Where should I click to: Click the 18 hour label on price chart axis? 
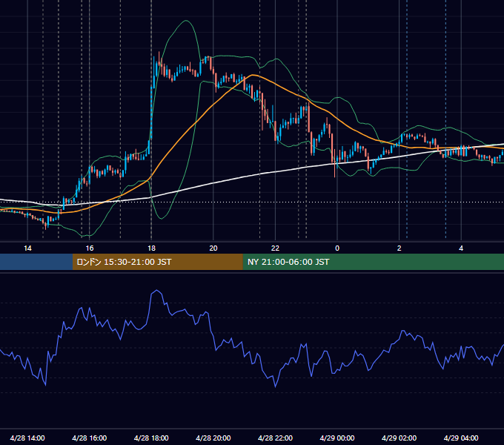pyautogui.click(x=151, y=248)
